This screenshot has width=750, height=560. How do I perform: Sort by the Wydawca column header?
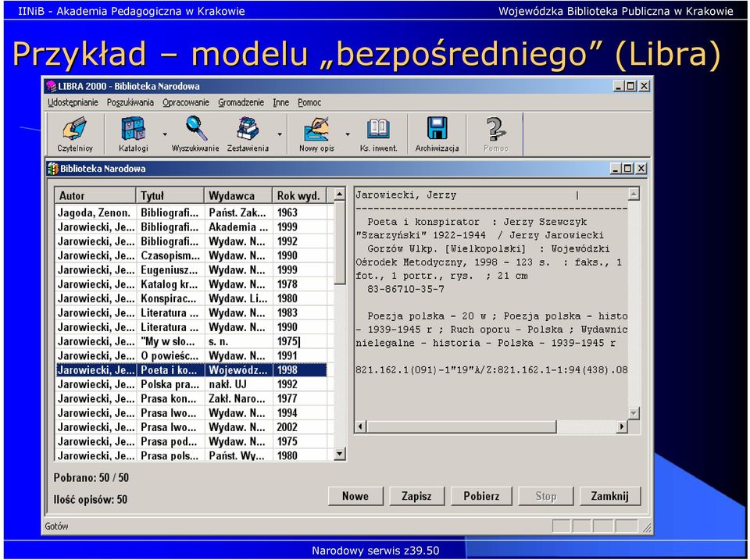(x=238, y=195)
